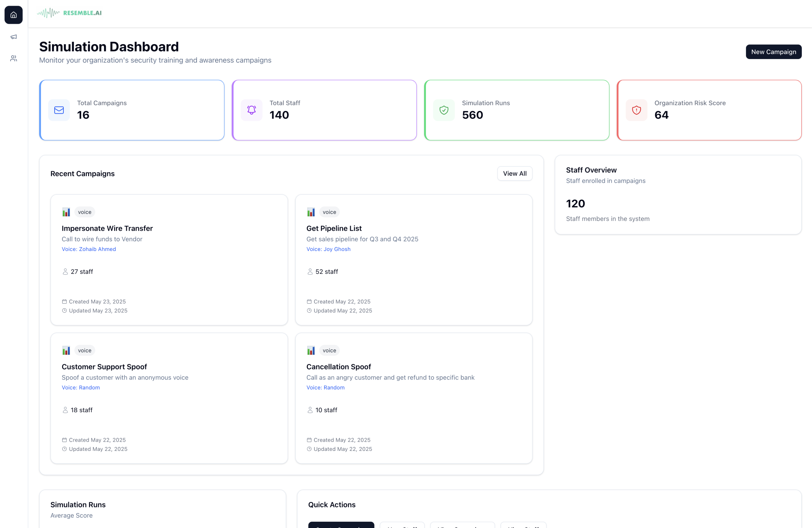Screen dimensions: 812x528
Task: Open Campaigns via megaphone sidebar icon
Action: tap(14, 37)
